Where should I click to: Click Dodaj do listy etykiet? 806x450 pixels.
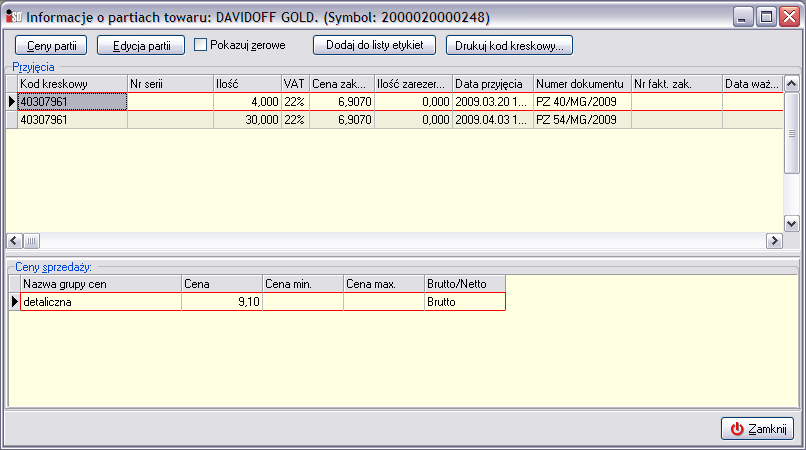pyautogui.click(x=374, y=45)
